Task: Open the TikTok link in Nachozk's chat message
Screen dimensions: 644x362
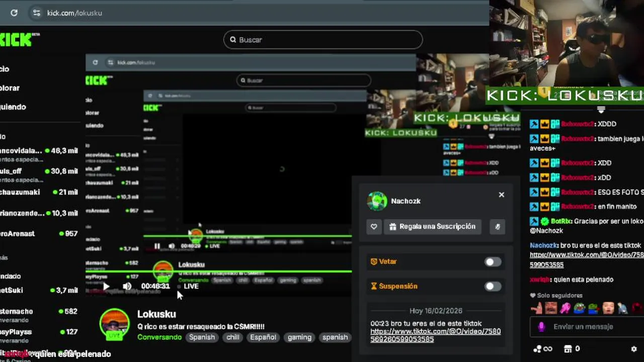Action: [586, 259]
